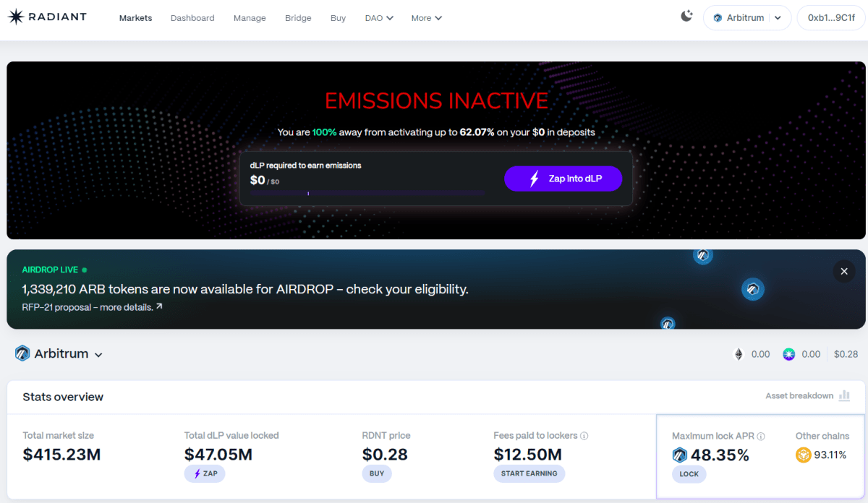Click the ZAP button under dLP locked
This screenshot has height=503, width=868.
205,473
